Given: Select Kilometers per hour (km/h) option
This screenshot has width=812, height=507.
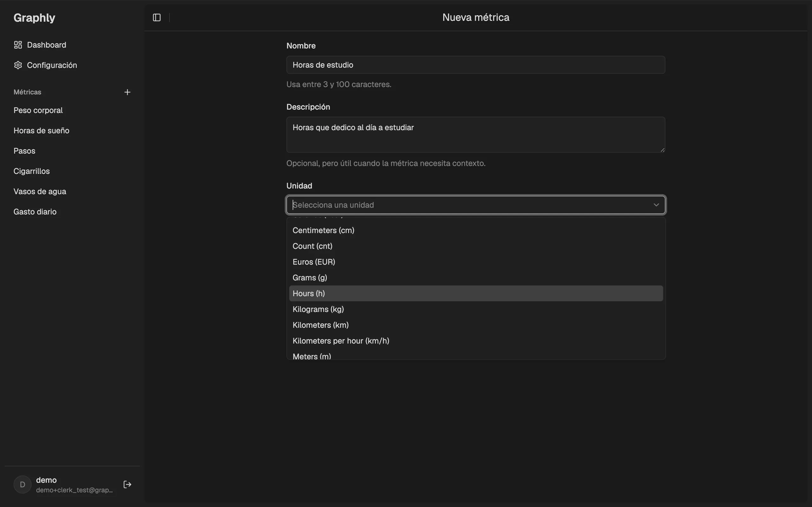Looking at the screenshot, I should 476,341.
